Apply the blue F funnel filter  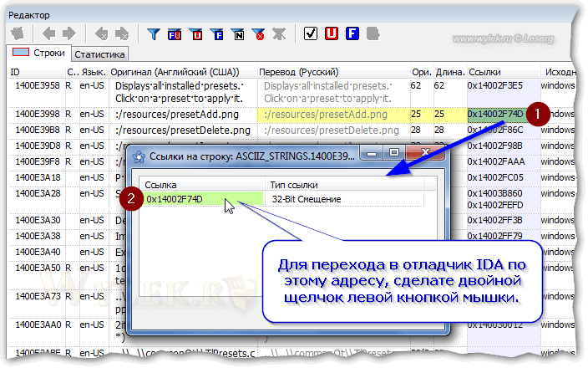pyautogui.click(x=217, y=34)
